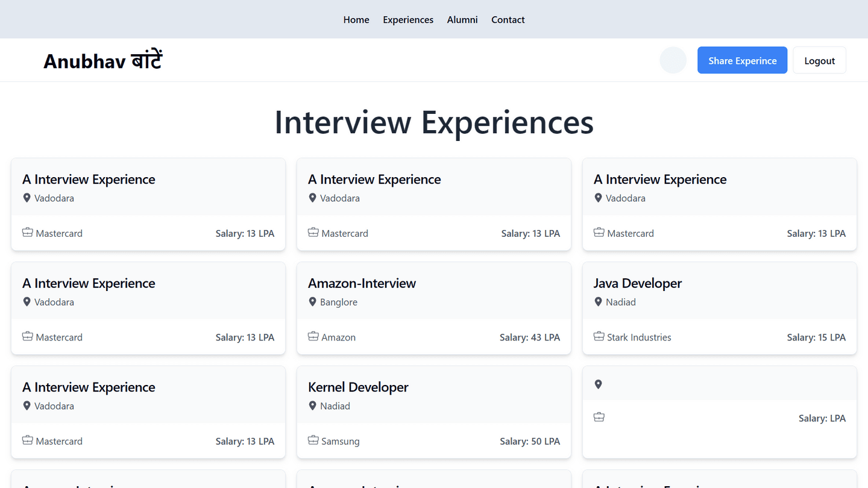Click the briefcase icon in the untitled blank card
This screenshot has width=868, height=488.
coord(599,417)
